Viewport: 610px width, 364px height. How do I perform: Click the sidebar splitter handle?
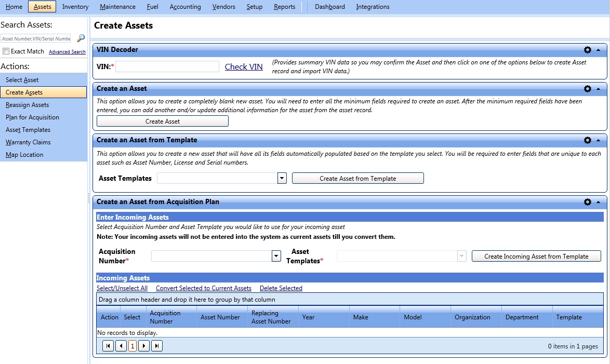tap(89, 198)
